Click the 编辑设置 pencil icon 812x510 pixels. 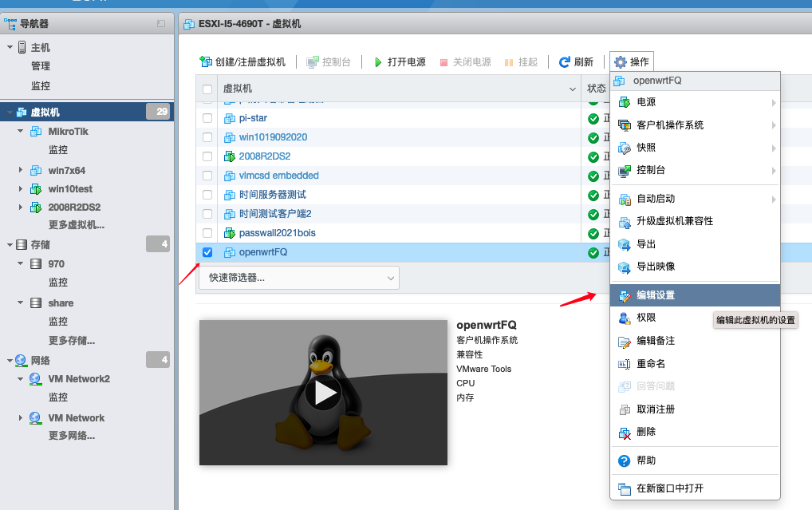[x=625, y=296]
